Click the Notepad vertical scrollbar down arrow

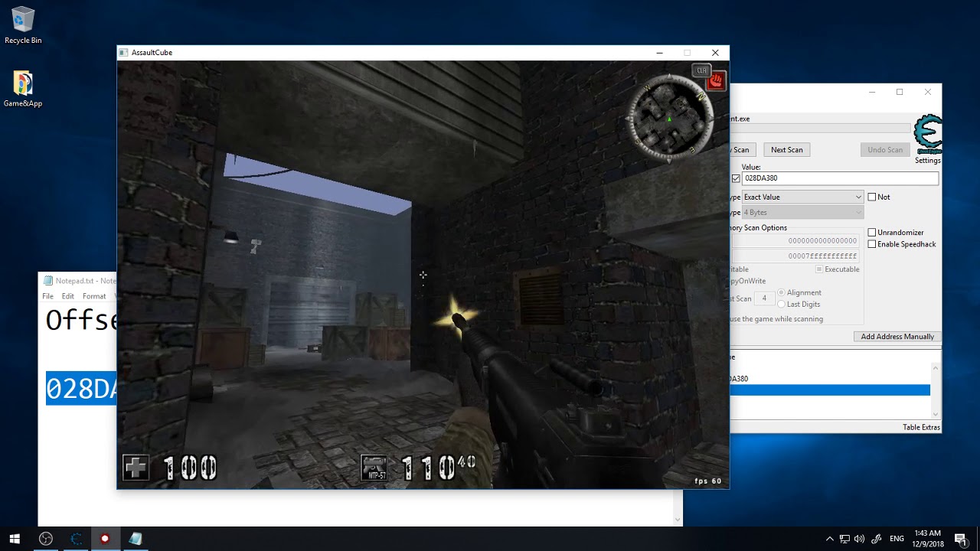click(x=677, y=520)
